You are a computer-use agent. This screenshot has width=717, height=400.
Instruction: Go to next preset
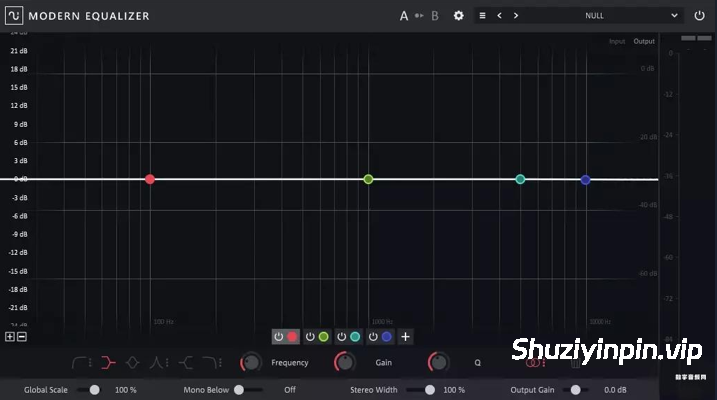click(516, 16)
